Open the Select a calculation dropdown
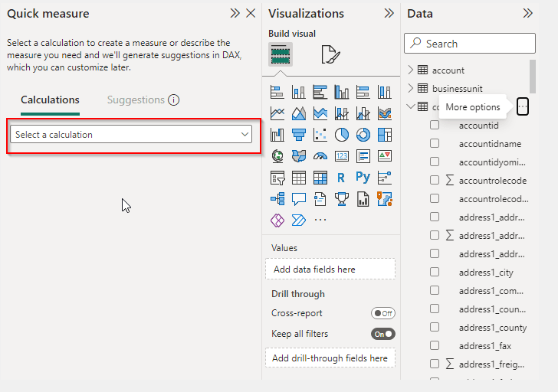This screenshot has height=392, width=558. [133, 135]
